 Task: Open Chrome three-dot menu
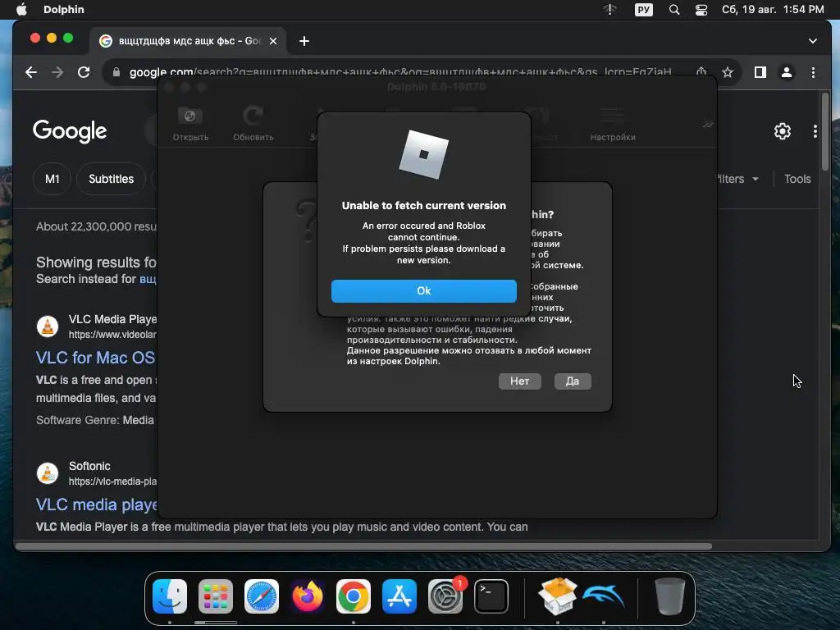[813, 72]
